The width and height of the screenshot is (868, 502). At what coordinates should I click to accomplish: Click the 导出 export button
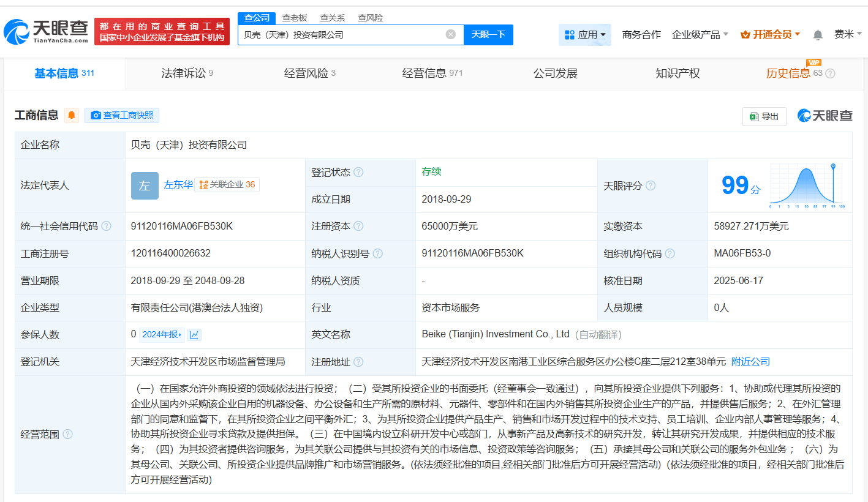(764, 116)
